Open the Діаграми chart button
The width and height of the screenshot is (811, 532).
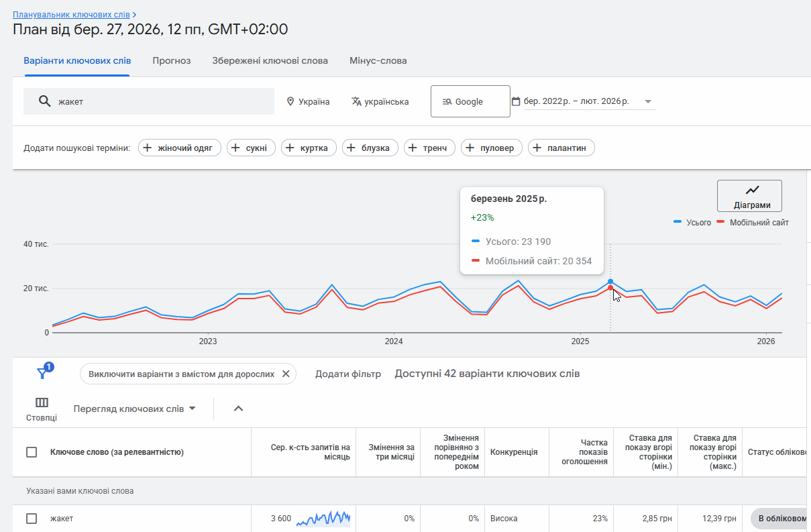tap(749, 196)
